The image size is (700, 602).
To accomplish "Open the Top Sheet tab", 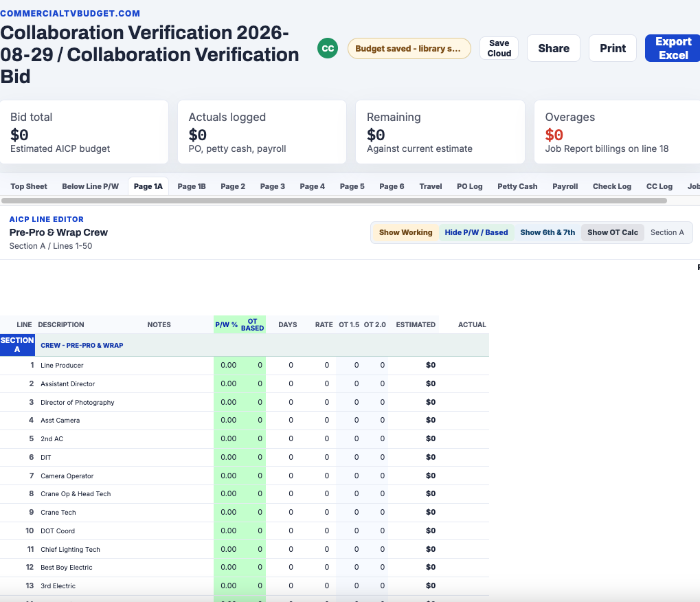I will tap(29, 186).
